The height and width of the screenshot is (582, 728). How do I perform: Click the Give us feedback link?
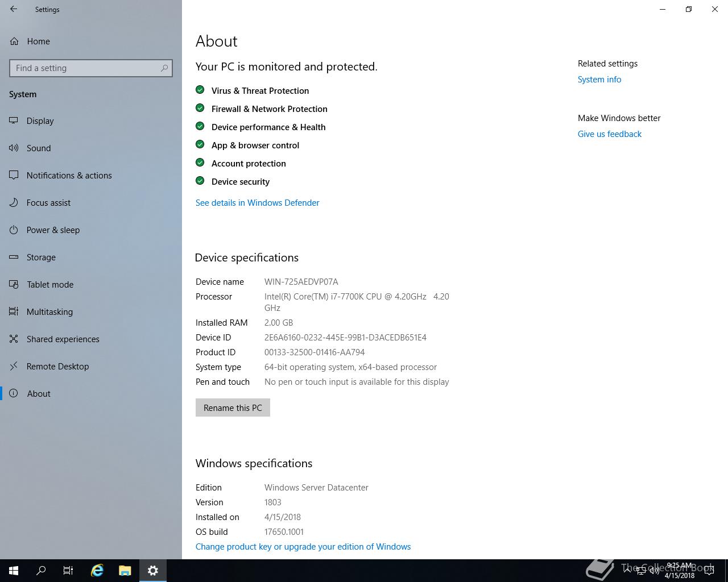tap(610, 134)
